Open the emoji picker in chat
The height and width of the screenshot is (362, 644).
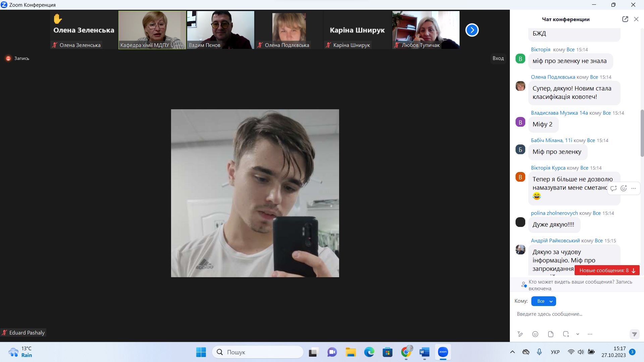tap(535, 334)
